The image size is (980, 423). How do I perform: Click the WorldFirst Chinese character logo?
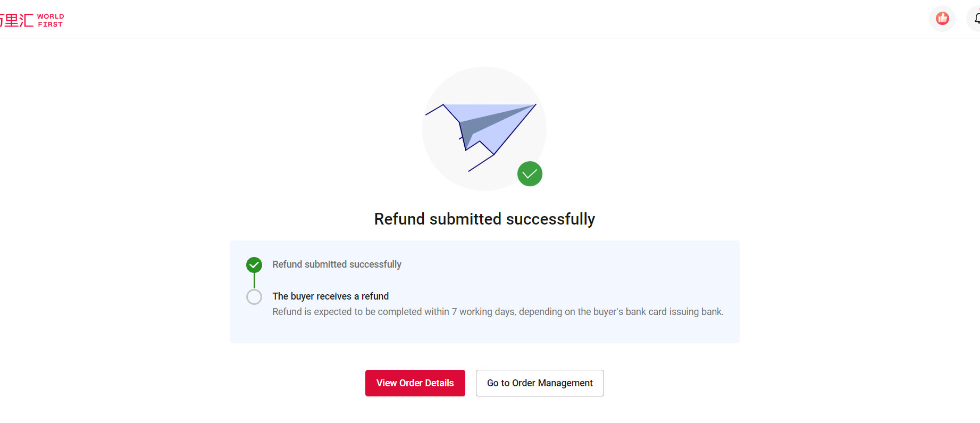pos(17,20)
